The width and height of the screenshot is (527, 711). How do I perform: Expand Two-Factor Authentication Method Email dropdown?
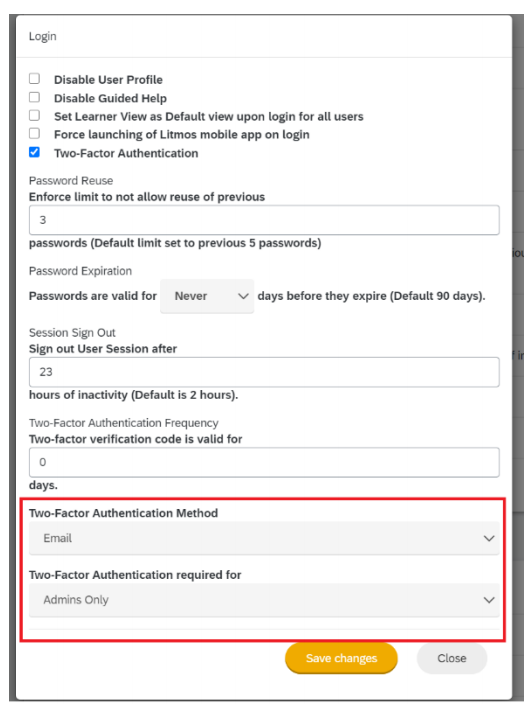pyautogui.click(x=264, y=538)
